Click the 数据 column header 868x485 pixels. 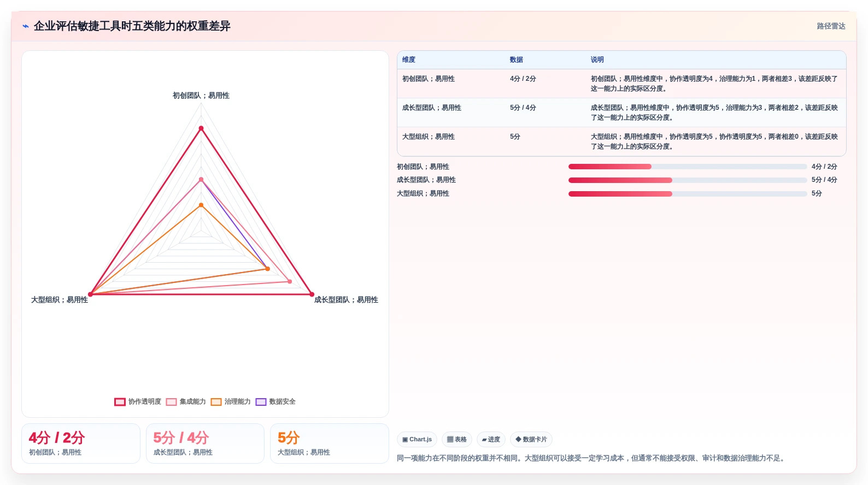pyautogui.click(x=517, y=60)
